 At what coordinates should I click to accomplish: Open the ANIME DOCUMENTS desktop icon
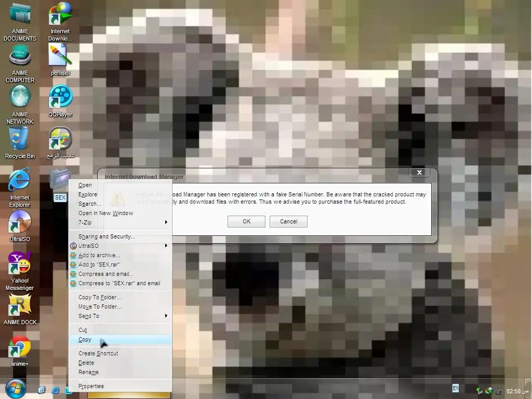pyautogui.click(x=20, y=21)
